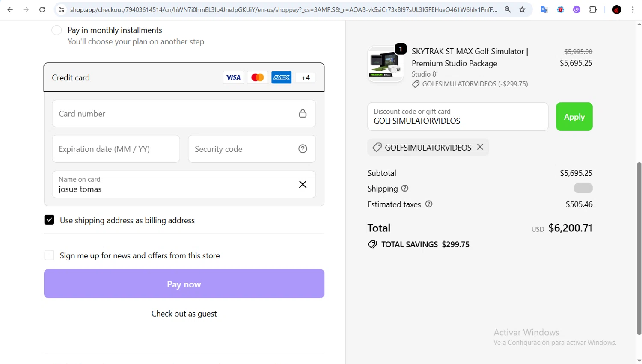Click the GOLFSIMULATORVIDEOS (-$299.75) line discount
This screenshot has width=642, height=364.
point(475,84)
